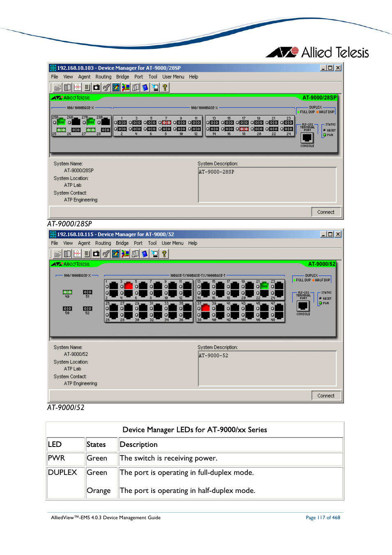Select port 48 on AT-9000/52 panel
The width and height of the screenshot is (392, 555).
pos(279,315)
